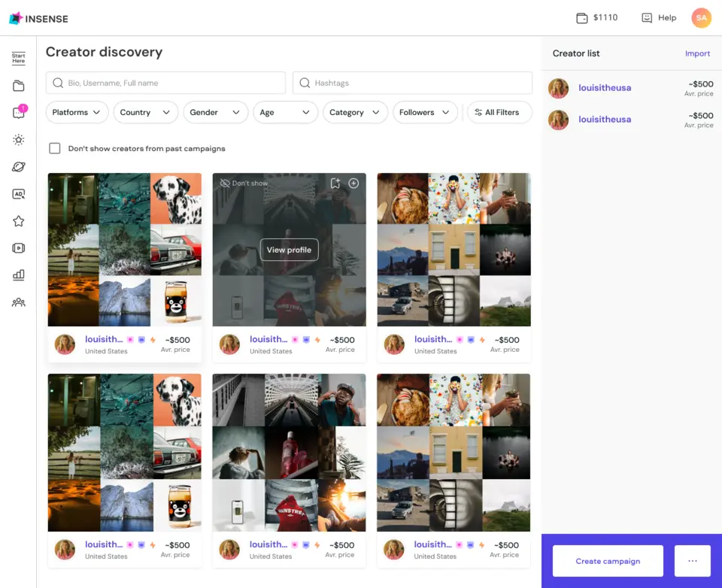Screen dimensions: 722x588
Task: Open the Platforms filter dropdown
Action: (76, 112)
